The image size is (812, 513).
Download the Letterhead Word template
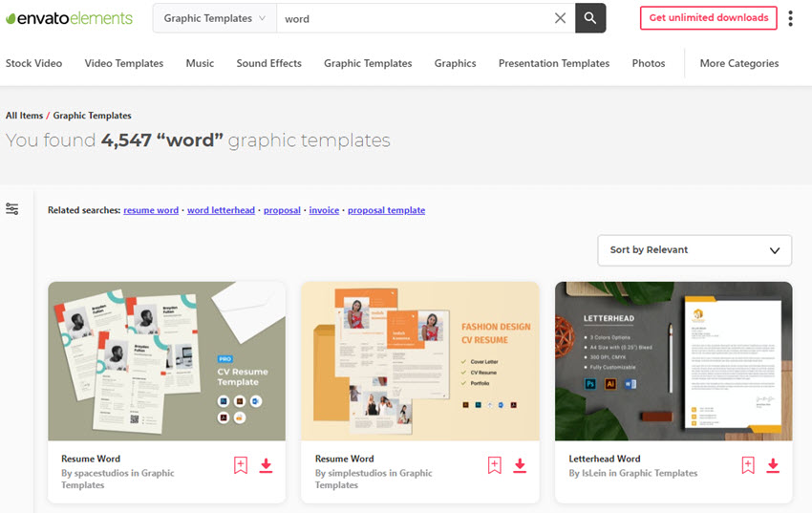[773, 465]
